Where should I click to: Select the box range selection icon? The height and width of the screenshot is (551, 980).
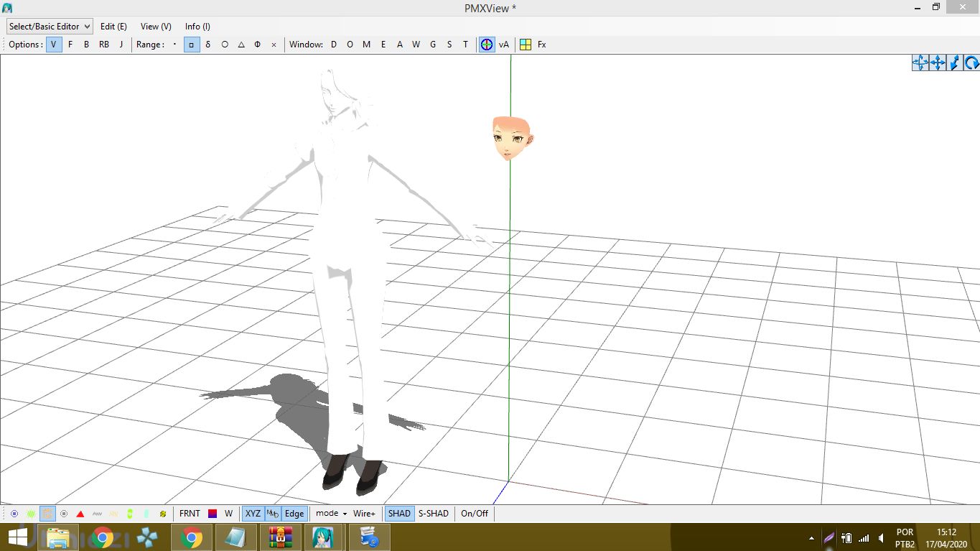pos(192,45)
